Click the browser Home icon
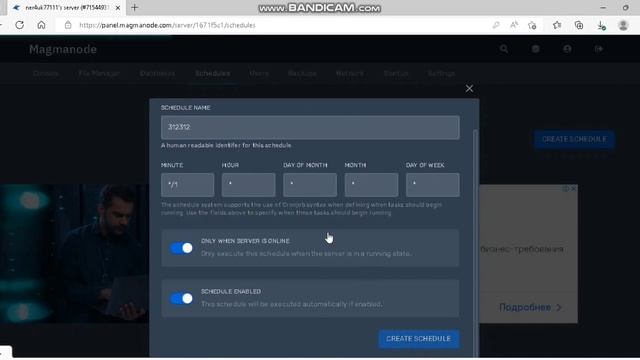Screen dimensions: 640x360 pos(41,25)
